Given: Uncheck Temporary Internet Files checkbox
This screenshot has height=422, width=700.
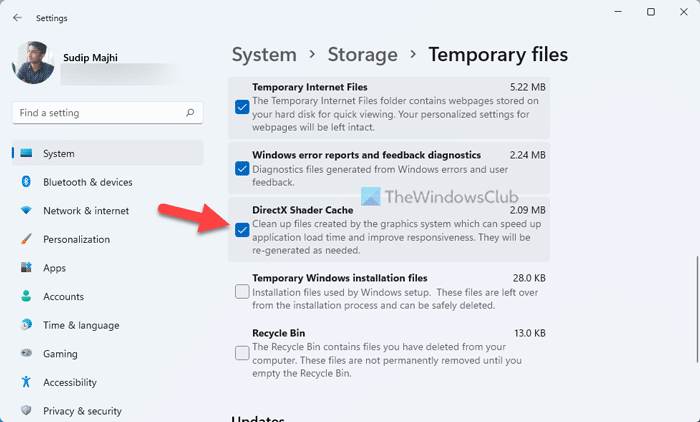Looking at the screenshot, I should (x=242, y=107).
